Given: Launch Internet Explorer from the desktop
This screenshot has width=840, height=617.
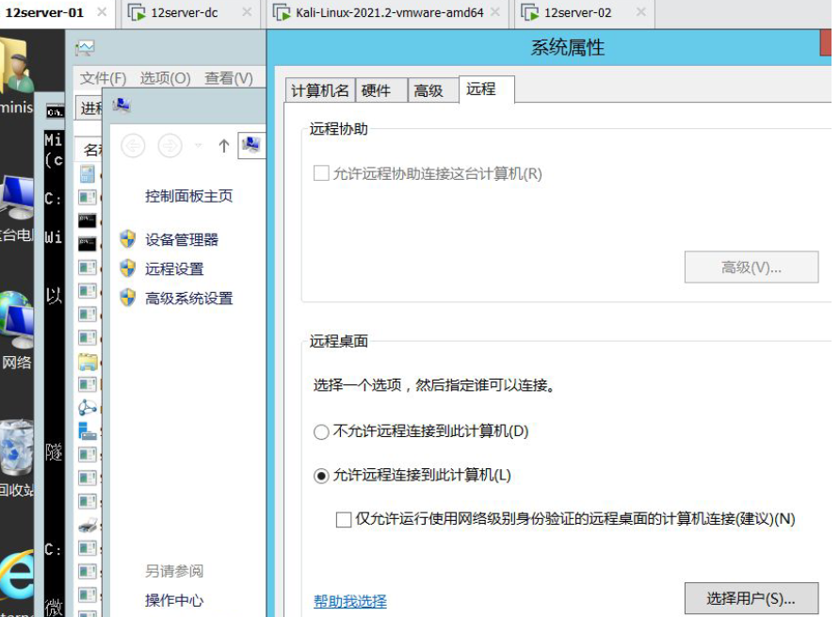Looking at the screenshot, I should [17, 573].
